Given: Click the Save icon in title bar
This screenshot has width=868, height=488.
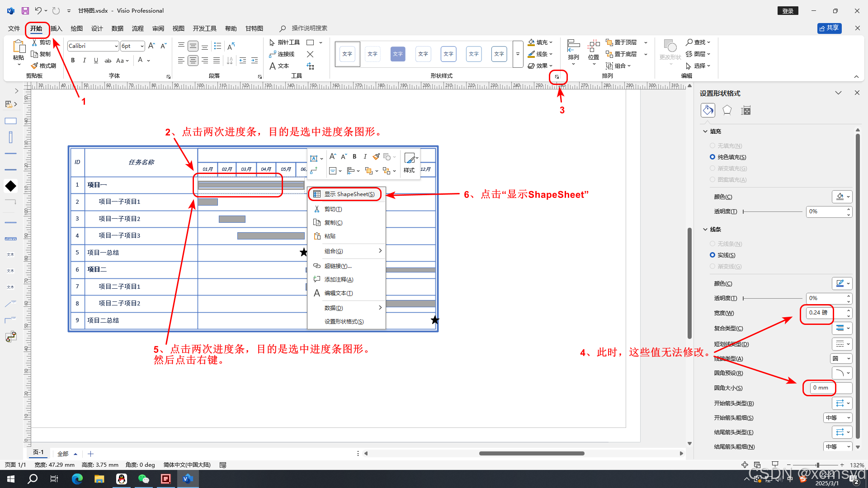Looking at the screenshot, I should coord(25,10).
